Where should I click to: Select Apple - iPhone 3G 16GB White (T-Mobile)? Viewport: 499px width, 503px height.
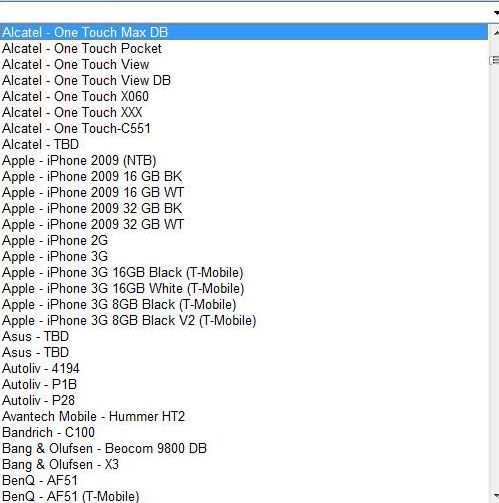[x=244, y=288]
